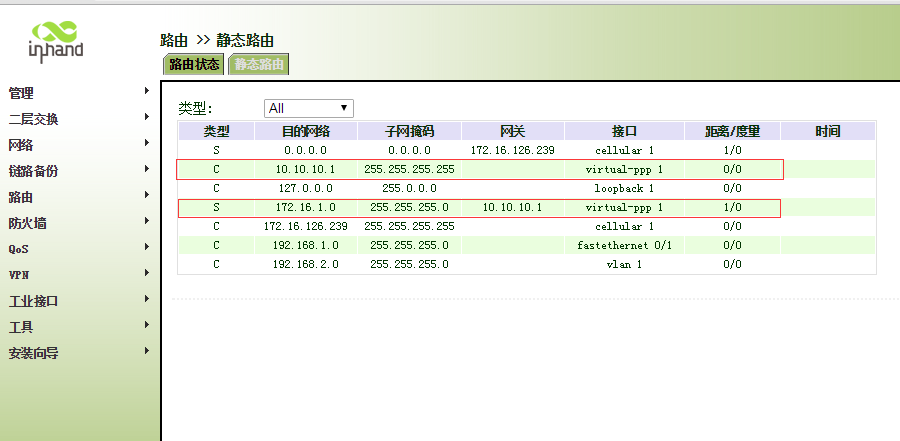
Task: Open the VPN sidebar menu
Action: click(19, 274)
